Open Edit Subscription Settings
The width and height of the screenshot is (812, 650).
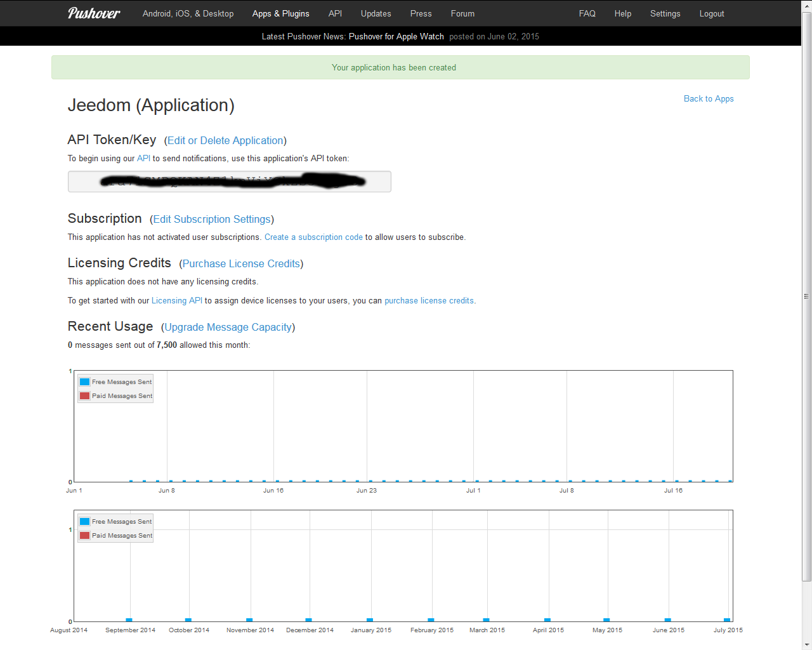pyautogui.click(x=212, y=219)
